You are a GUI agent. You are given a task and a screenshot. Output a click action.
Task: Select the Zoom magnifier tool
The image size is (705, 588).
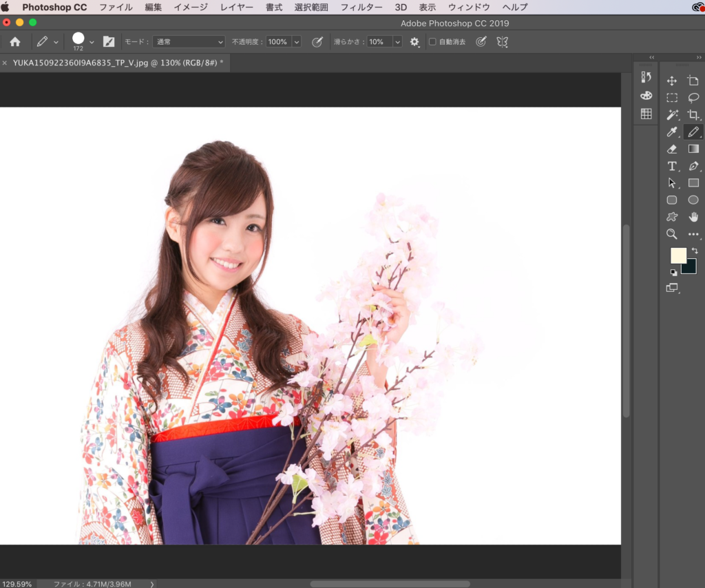click(672, 234)
